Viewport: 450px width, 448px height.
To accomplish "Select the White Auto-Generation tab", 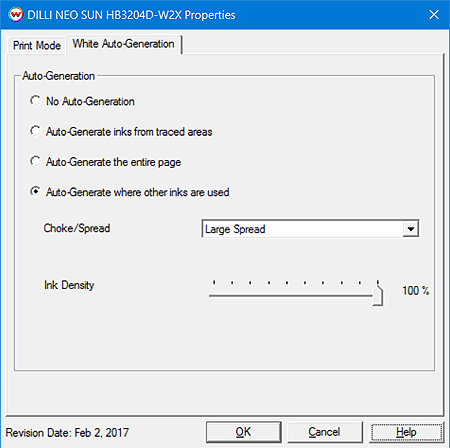I will click(124, 44).
